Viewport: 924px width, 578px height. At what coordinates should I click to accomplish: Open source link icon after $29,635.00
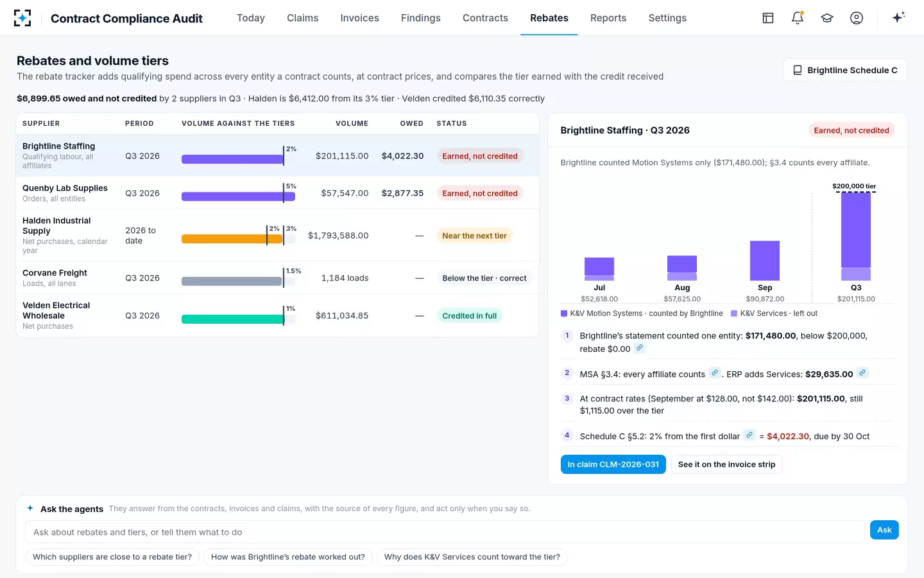click(x=862, y=373)
